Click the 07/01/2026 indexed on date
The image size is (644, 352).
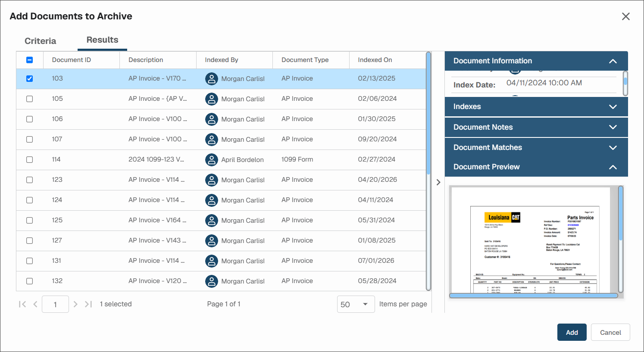tap(376, 261)
